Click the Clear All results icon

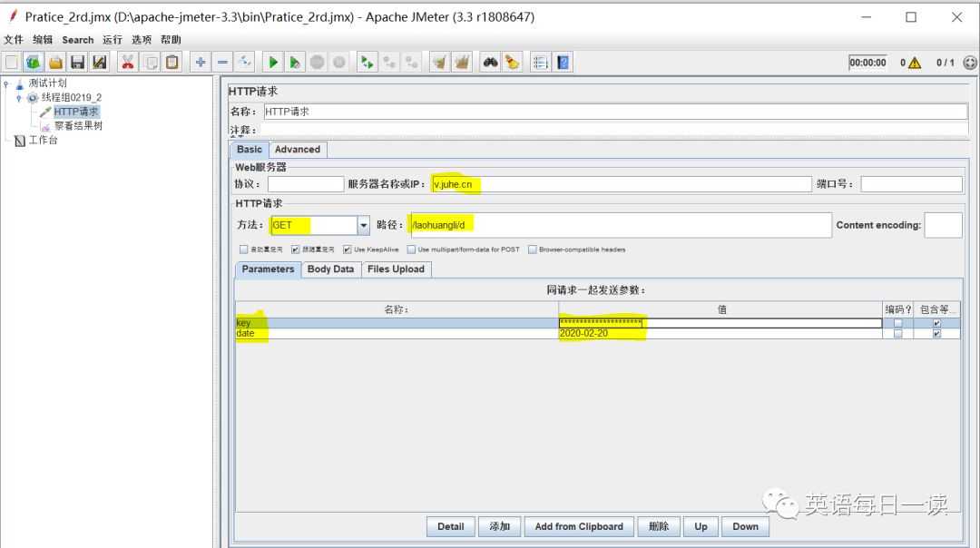point(462,62)
